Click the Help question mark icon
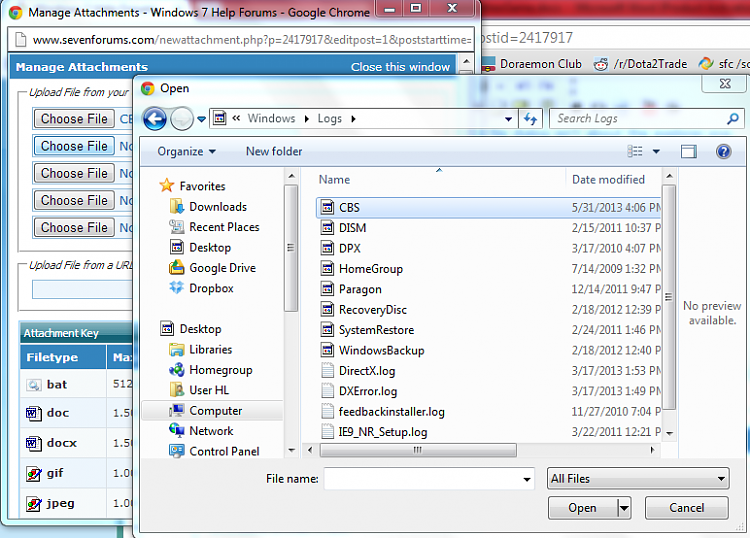750x538 pixels. (723, 152)
